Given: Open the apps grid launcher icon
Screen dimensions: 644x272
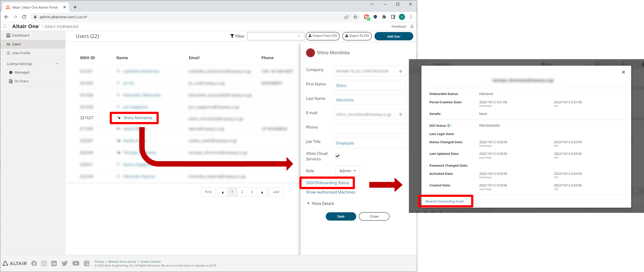Looking at the screenshot, I should [5, 26].
